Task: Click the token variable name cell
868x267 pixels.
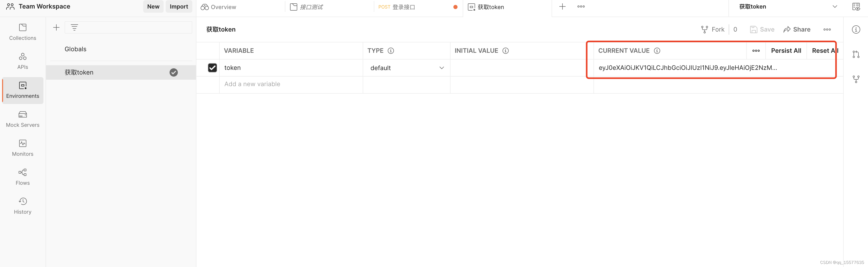Action: point(291,68)
